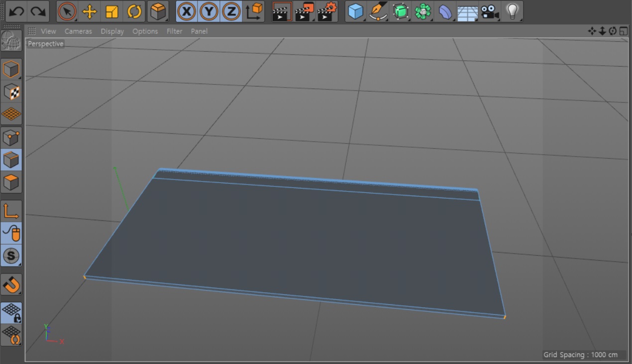Click the Undo arrow icon
The height and width of the screenshot is (364, 632).
click(x=16, y=11)
